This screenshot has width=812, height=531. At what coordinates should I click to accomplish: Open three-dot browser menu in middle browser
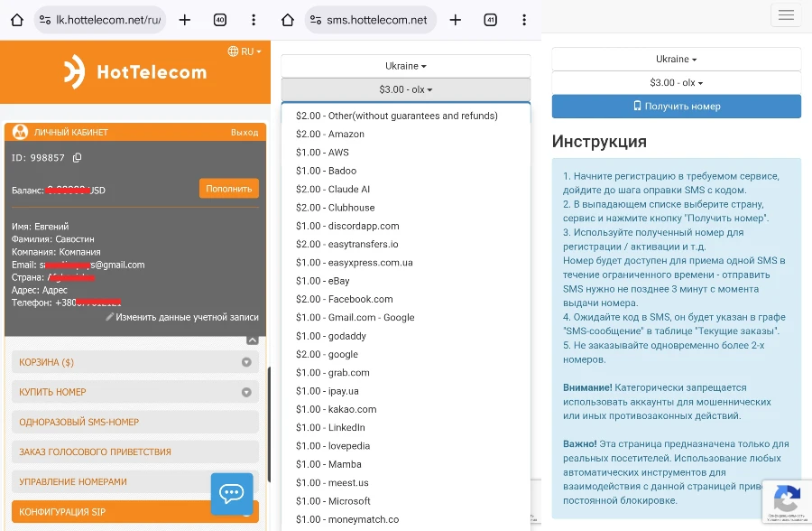click(x=524, y=20)
